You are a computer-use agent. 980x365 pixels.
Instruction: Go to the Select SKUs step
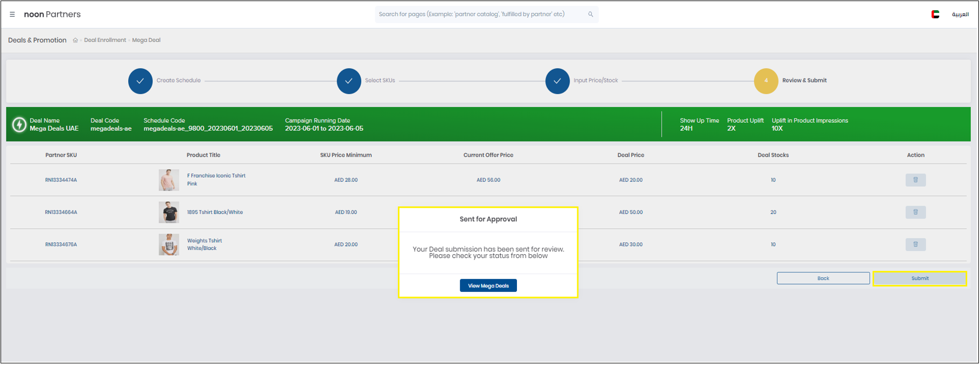[349, 81]
